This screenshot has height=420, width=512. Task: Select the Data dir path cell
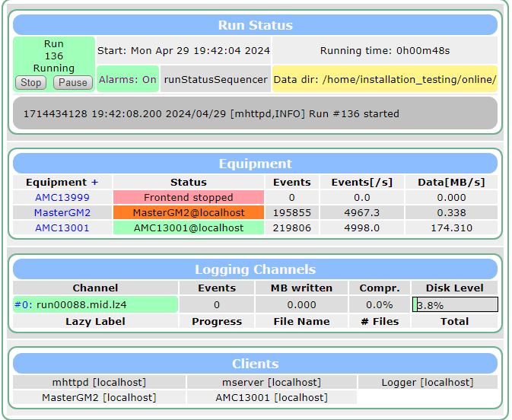click(x=385, y=79)
